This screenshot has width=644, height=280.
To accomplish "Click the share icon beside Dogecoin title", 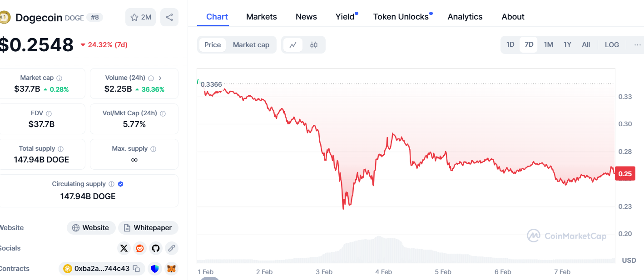I will point(169,17).
